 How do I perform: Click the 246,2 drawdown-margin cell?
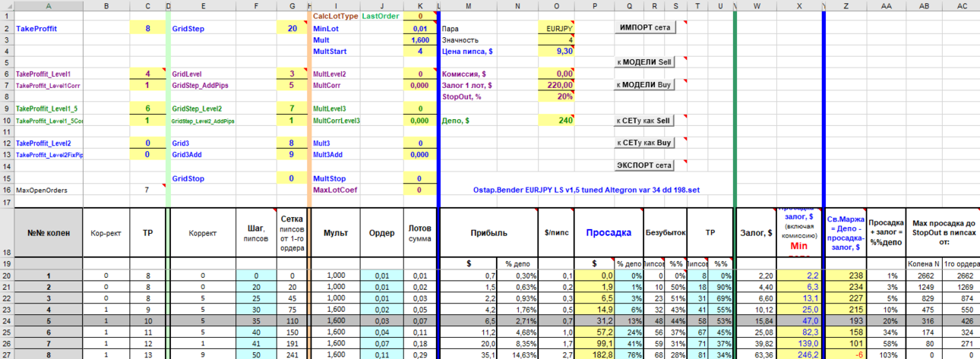pos(799,354)
